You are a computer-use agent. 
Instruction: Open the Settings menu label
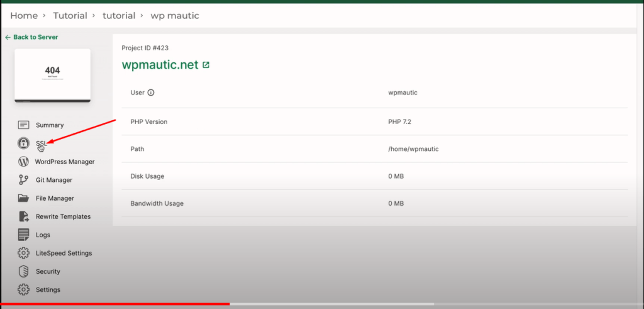tap(48, 289)
